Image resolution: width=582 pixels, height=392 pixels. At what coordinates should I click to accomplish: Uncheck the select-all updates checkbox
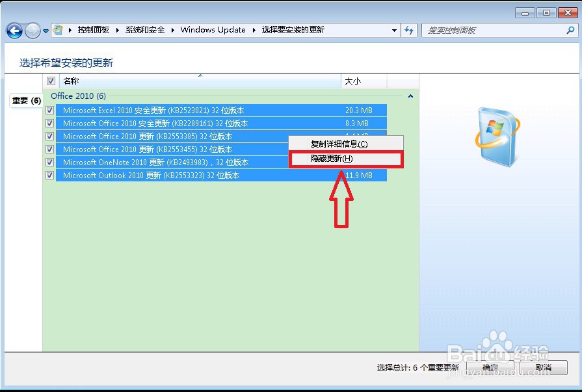click(51, 81)
